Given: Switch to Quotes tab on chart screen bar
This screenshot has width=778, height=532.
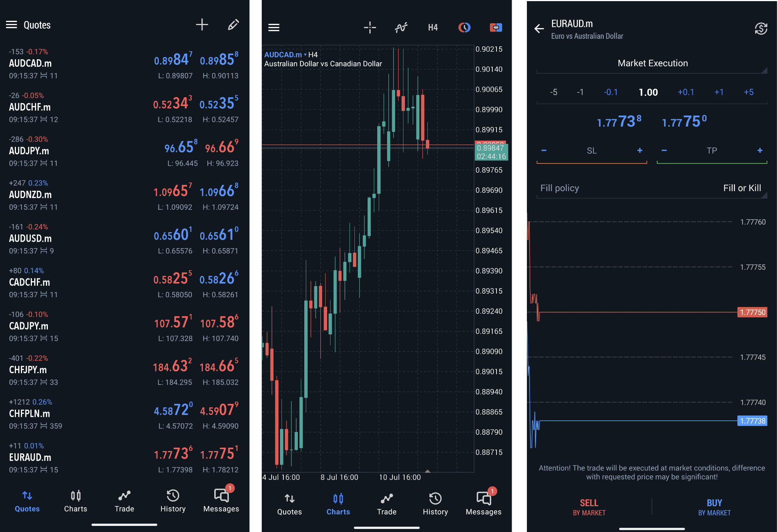Looking at the screenshot, I should 289,504.
